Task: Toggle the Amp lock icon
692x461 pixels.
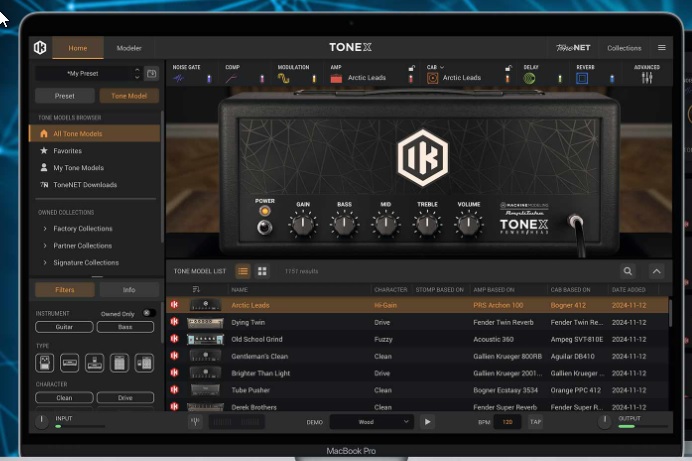Action: [x=411, y=68]
